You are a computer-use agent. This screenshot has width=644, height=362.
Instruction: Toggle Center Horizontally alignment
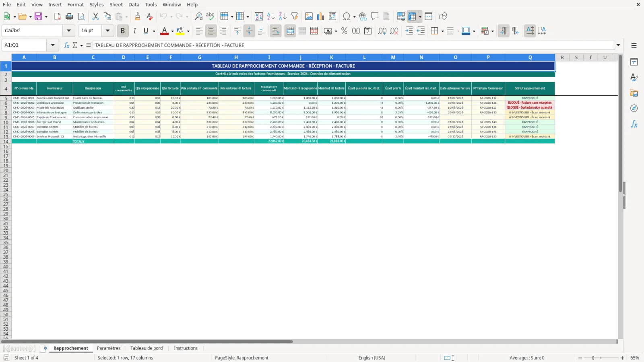(211, 31)
